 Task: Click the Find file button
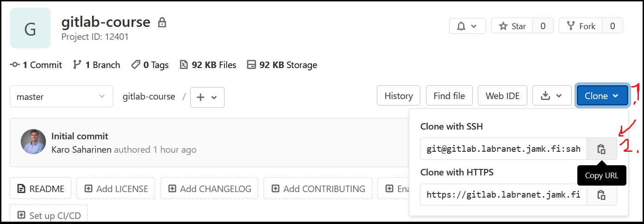(x=449, y=96)
